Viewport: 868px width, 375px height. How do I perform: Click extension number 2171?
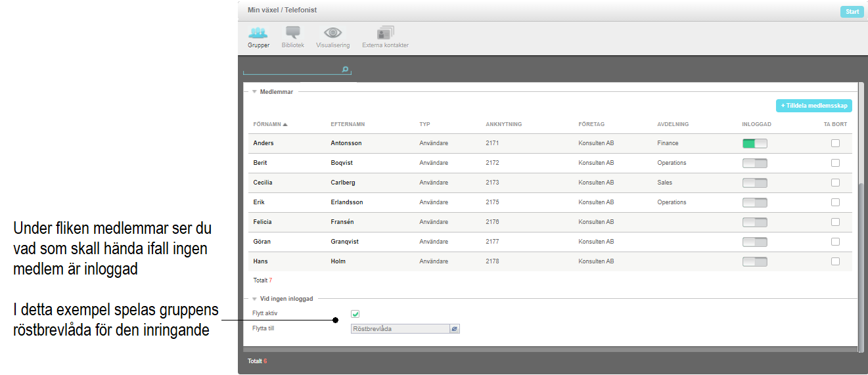click(x=492, y=143)
